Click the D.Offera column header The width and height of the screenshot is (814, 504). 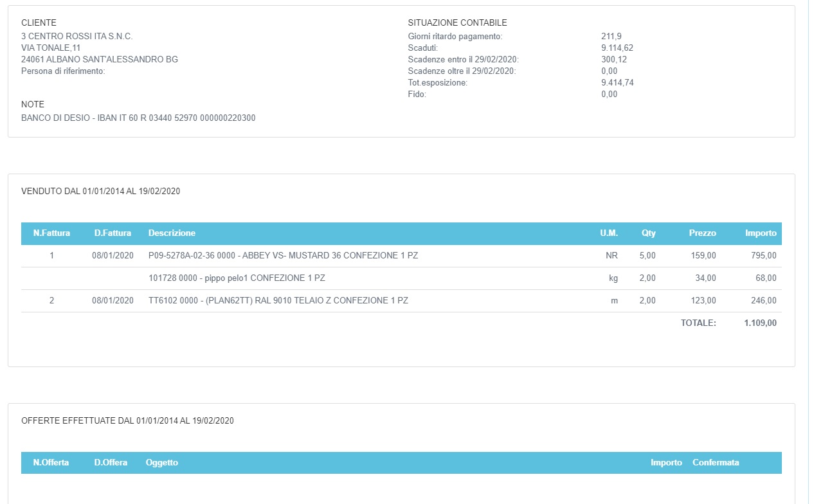(x=111, y=463)
